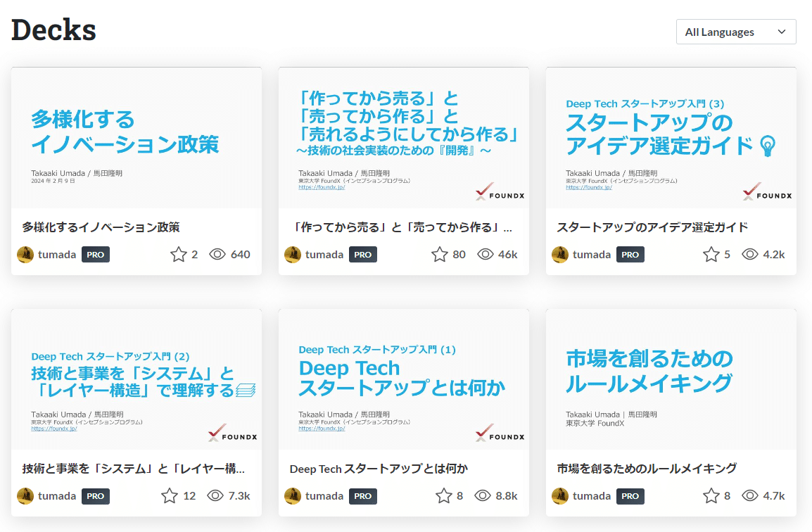This screenshot has height=532, width=812.
Task: Click the views eye icon showing 46k
Action: 486,254
